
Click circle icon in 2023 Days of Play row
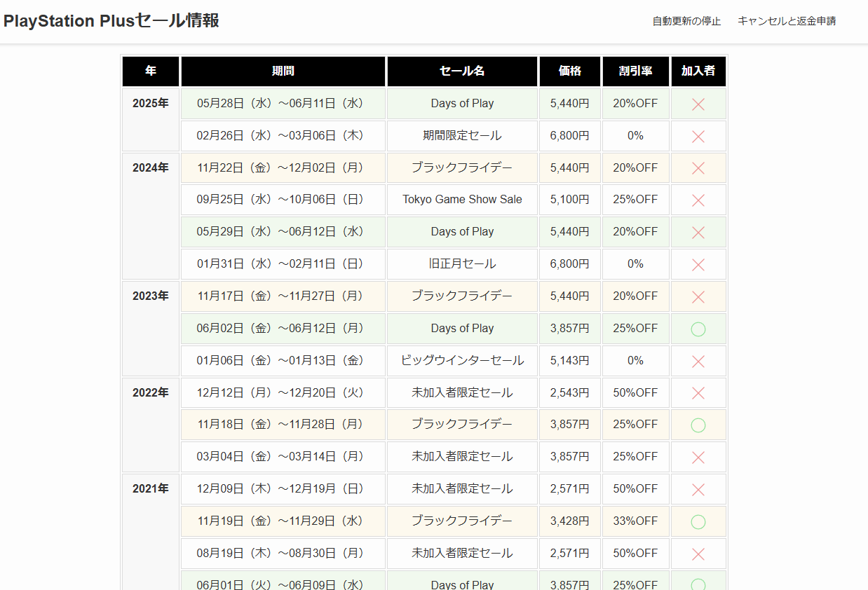(698, 329)
